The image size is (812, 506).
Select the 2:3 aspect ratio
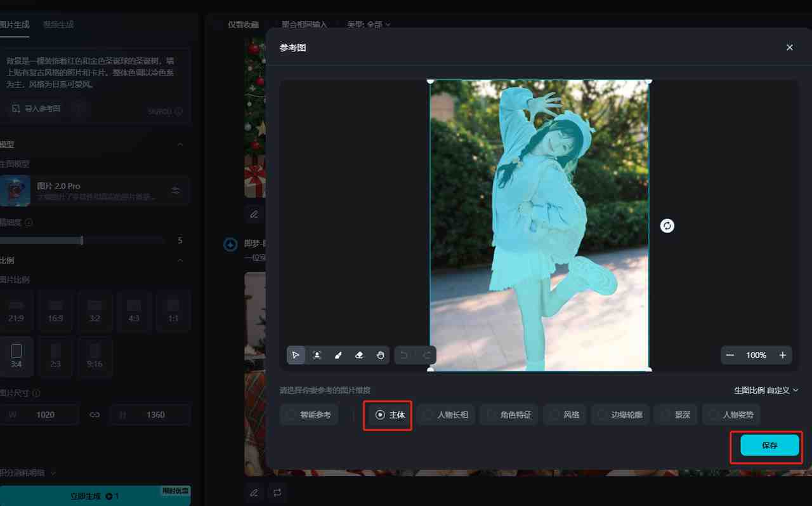[55, 357]
